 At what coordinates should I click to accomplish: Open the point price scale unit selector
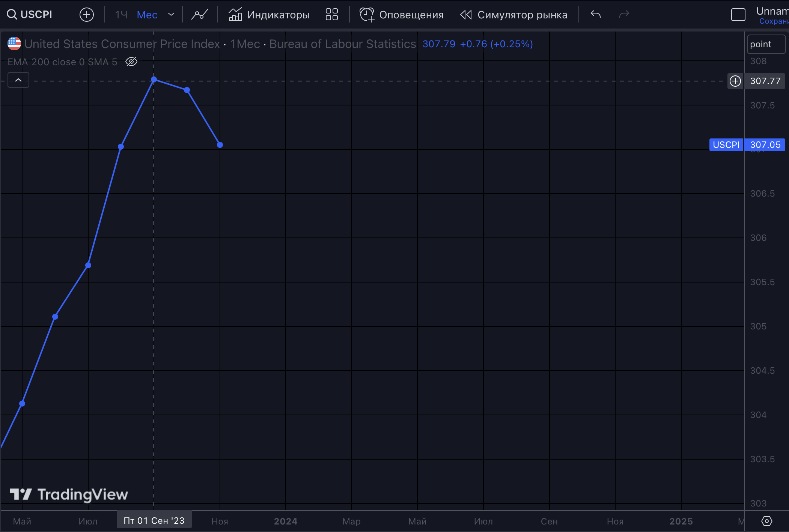point(766,44)
